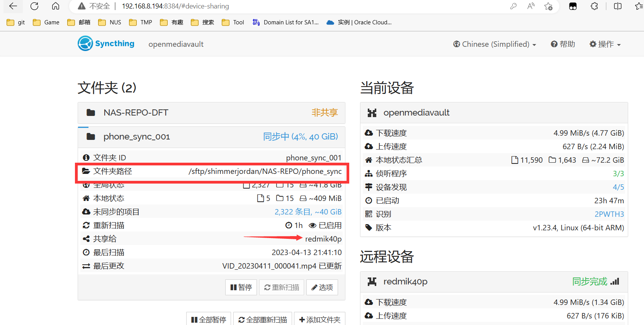Click 全部暂停 pause all button

pos(209,319)
